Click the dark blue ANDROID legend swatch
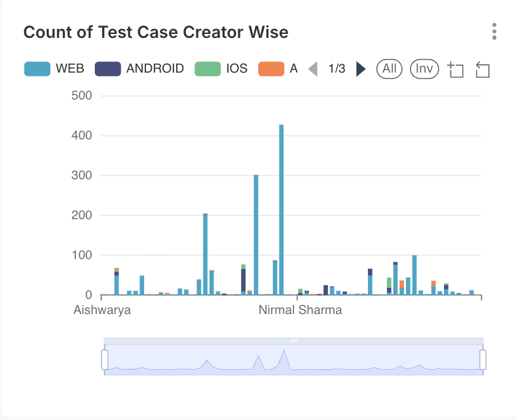The width and height of the screenshot is (516, 420). pos(108,69)
